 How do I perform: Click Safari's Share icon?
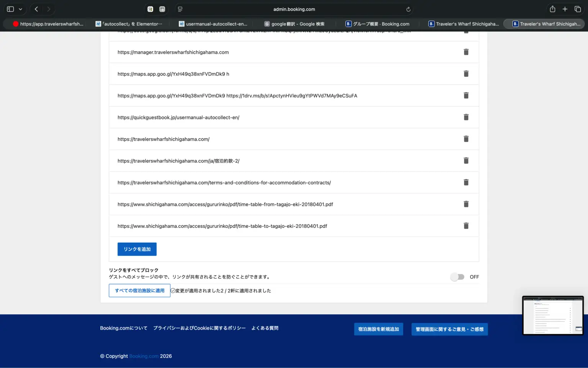[x=552, y=9]
